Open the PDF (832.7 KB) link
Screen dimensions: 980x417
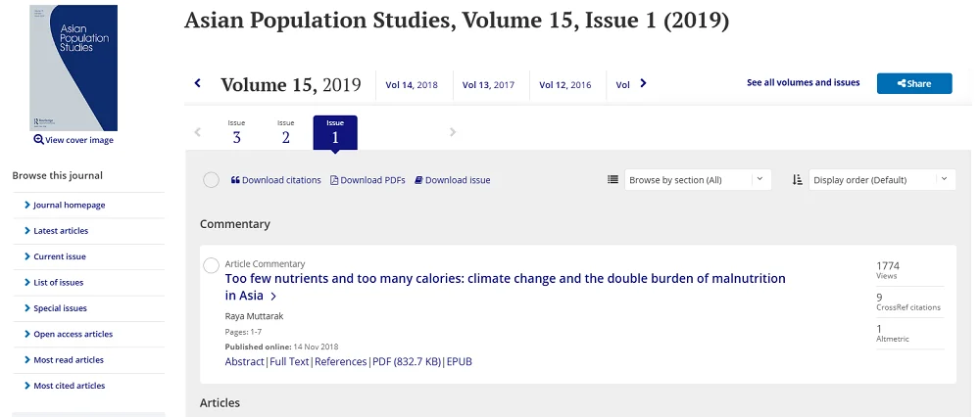pos(407,361)
